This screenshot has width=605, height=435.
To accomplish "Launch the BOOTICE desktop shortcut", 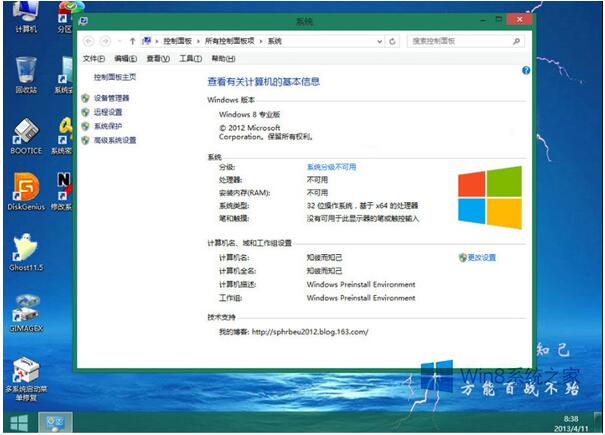I will tap(26, 136).
